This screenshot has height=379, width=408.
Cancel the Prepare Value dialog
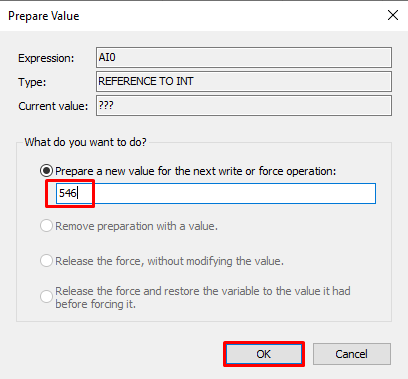352,354
